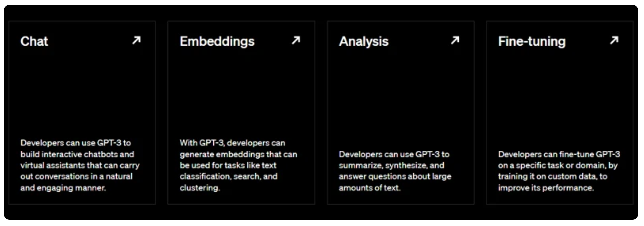Select the Embeddings heading
This screenshot has width=644, height=226.
click(x=217, y=41)
